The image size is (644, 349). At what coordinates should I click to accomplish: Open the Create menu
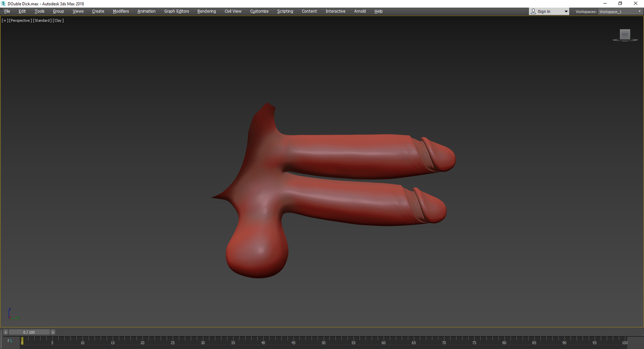click(98, 11)
